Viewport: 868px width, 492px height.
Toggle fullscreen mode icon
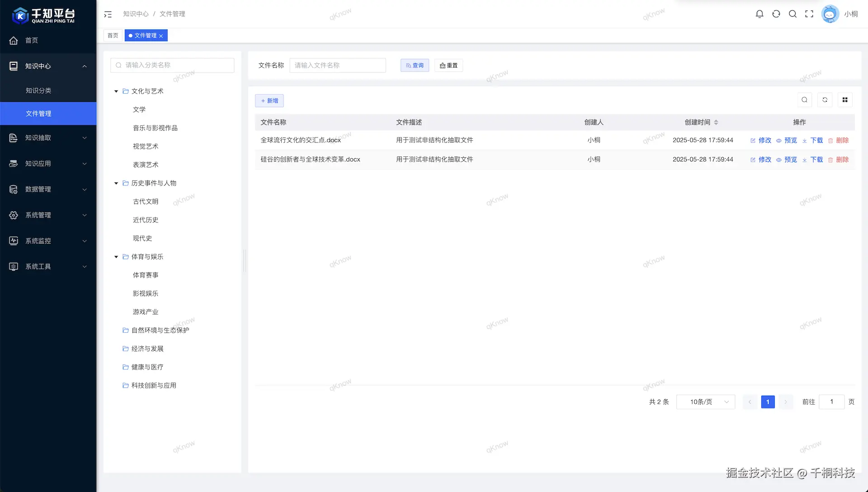809,14
